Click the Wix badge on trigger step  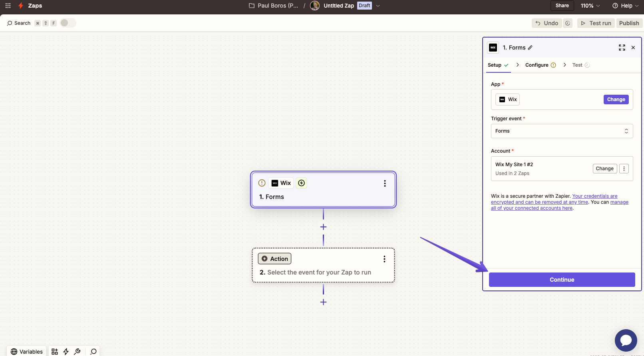point(281,183)
